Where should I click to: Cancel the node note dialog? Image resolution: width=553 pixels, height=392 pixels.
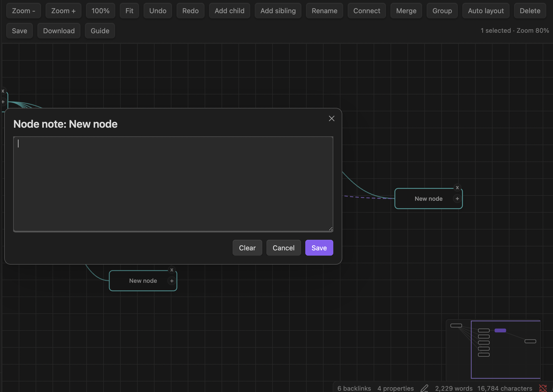pyautogui.click(x=284, y=248)
